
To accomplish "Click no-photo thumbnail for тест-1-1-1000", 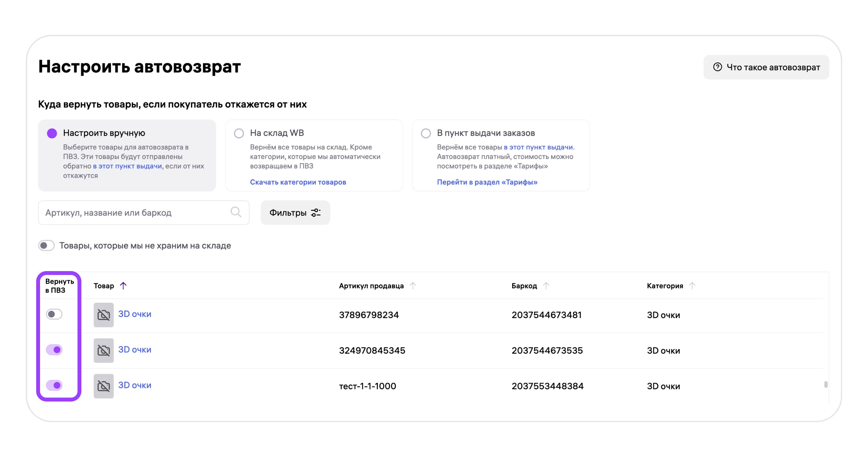I will (103, 386).
